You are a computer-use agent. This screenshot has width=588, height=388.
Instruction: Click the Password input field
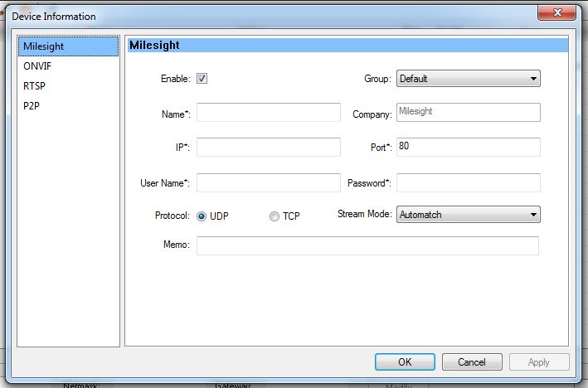pos(468,182)
